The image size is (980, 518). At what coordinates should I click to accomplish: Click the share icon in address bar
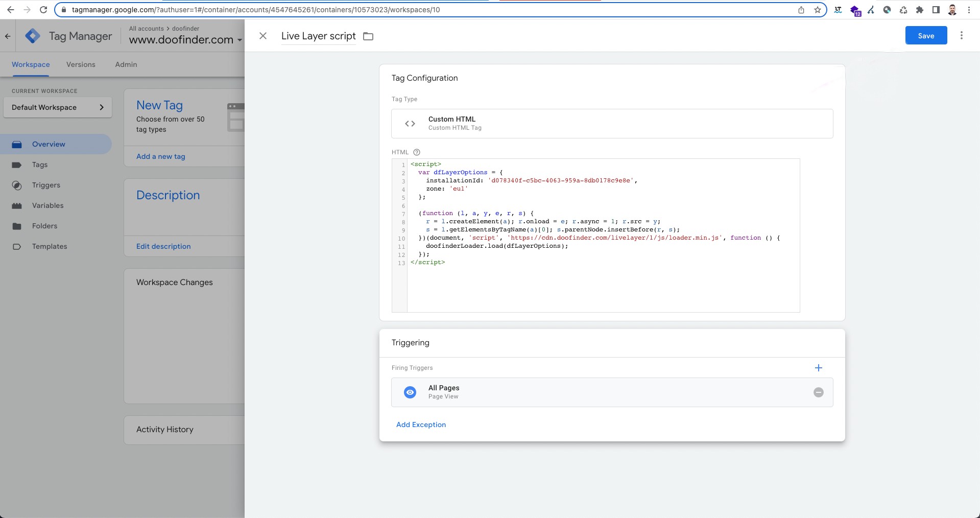[801, 10]
